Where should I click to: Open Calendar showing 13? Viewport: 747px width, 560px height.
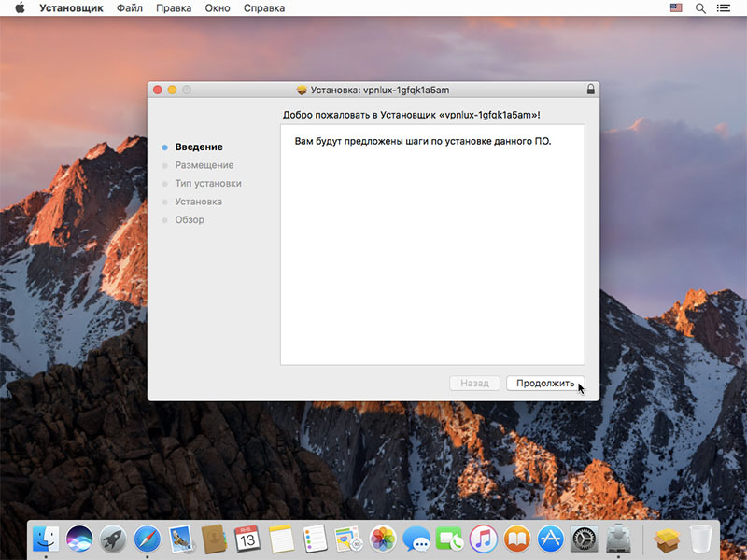pos(247,539)
